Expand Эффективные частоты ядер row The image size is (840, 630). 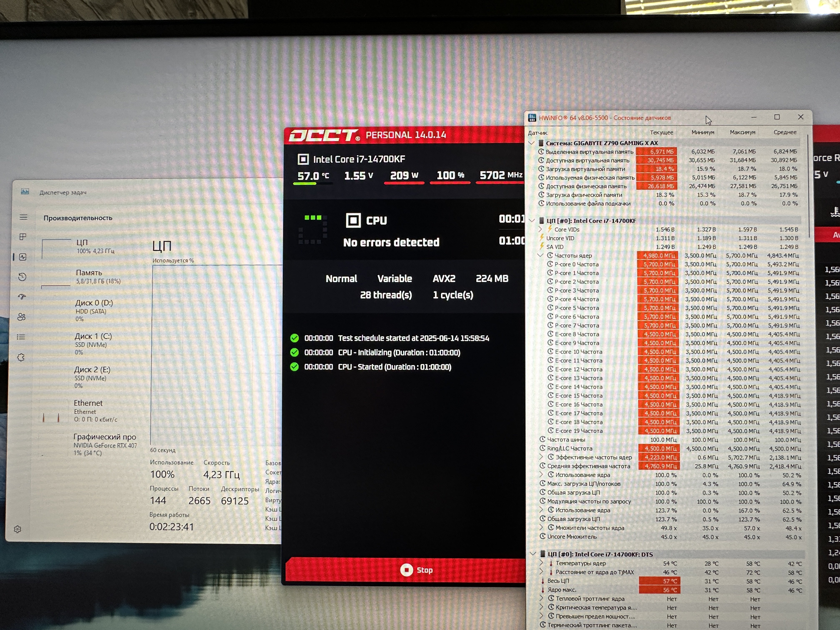click(541, 457)
